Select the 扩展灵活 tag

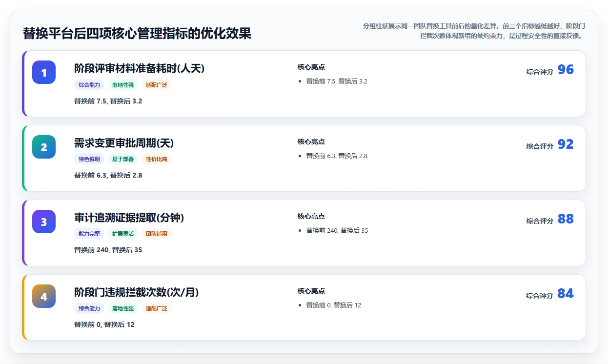123,234
